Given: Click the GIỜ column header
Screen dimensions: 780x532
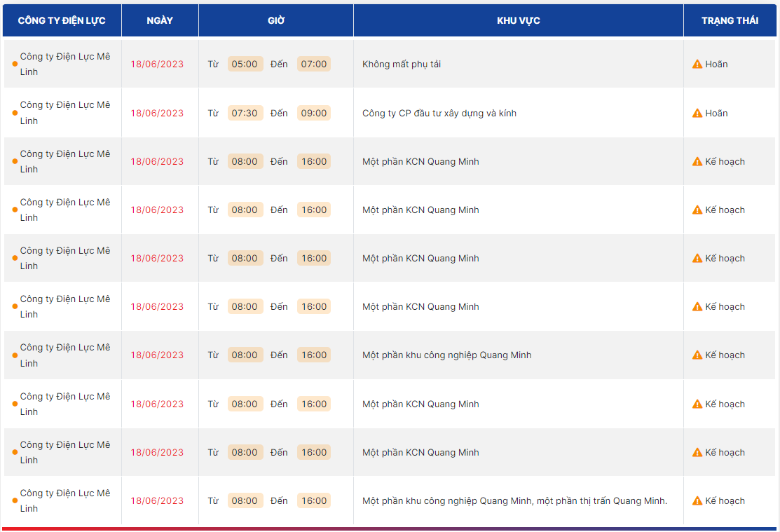Looking at the screenshot, I should coord(276,20).
